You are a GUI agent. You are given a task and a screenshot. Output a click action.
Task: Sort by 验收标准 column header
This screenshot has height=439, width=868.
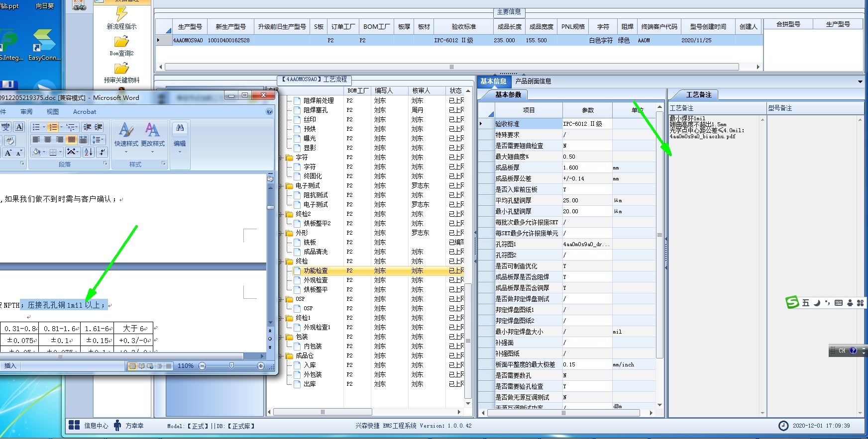pyautogui.click(x=463, y=27)
